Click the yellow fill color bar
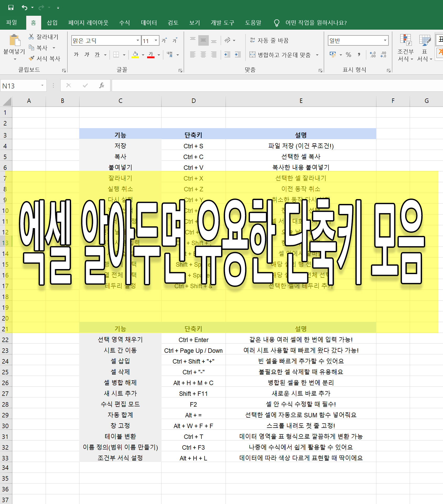The height and width of the screenshot is (504, 443). click(135, 57)
